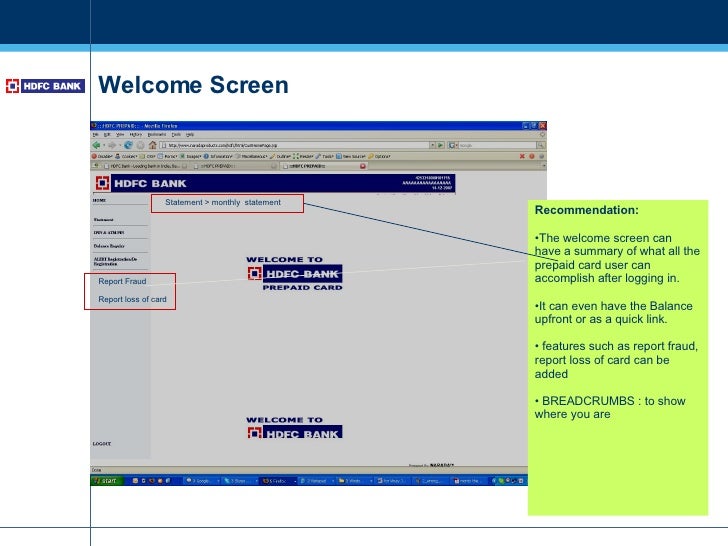
Task: Open the Options menu in developer toolbar
Action: coord(379,156)
